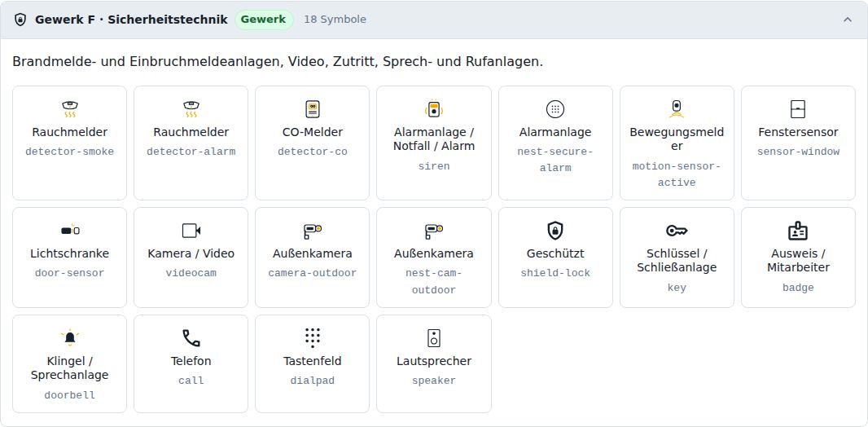Click the 'videocam' code label
The image size is (868, 427).
point(191,273)
